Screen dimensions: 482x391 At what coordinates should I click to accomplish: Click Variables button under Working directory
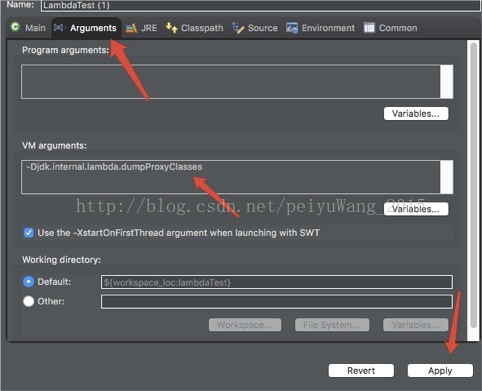(x=416, y=325)
